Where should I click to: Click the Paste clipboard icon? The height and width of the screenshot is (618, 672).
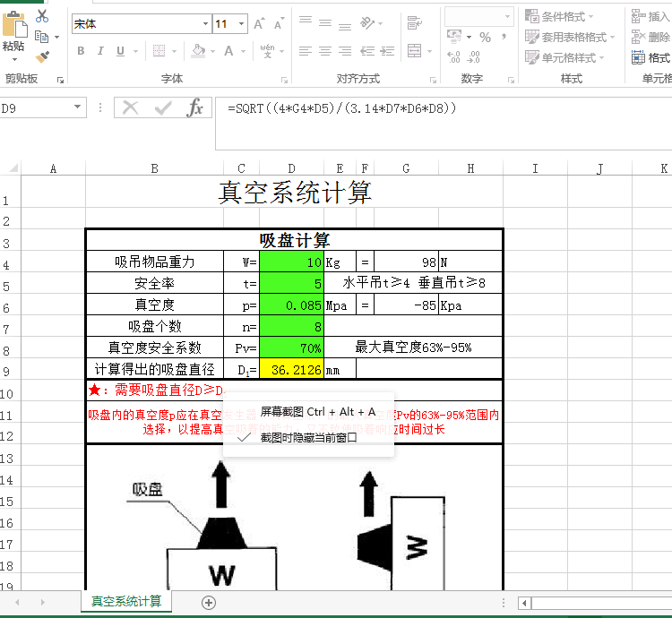[x=13, y=27]
